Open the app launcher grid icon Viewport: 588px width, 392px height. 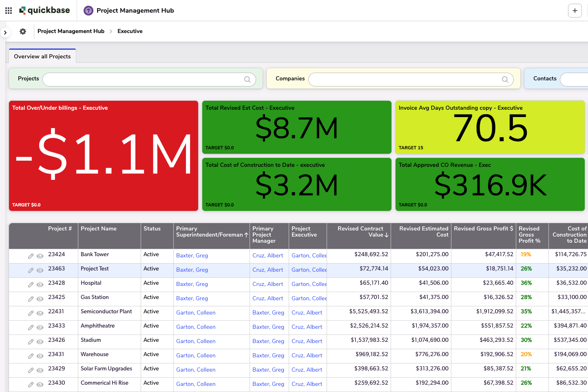pos(9,11)
